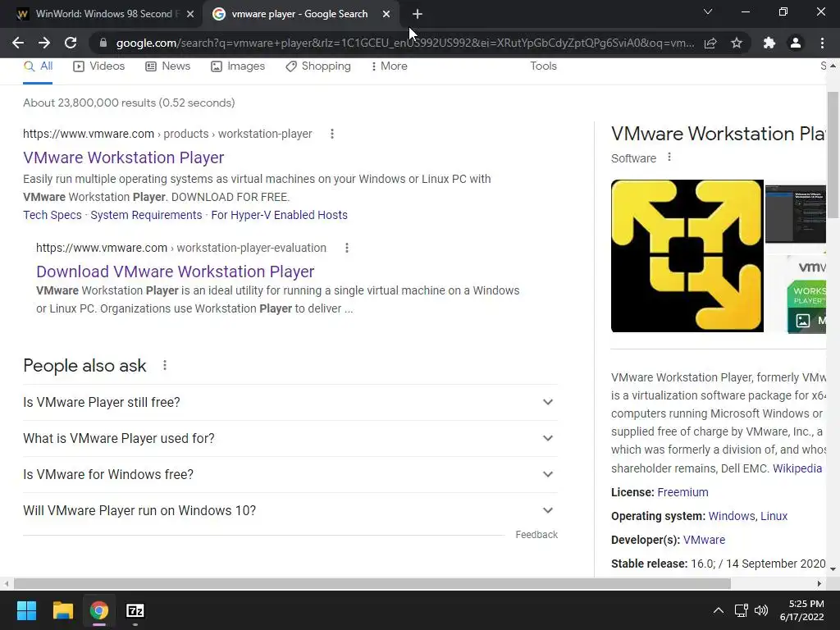Click the address bar URL field
Image resolution: width=840 pixels, height=630 pixels.
point(404,43)
